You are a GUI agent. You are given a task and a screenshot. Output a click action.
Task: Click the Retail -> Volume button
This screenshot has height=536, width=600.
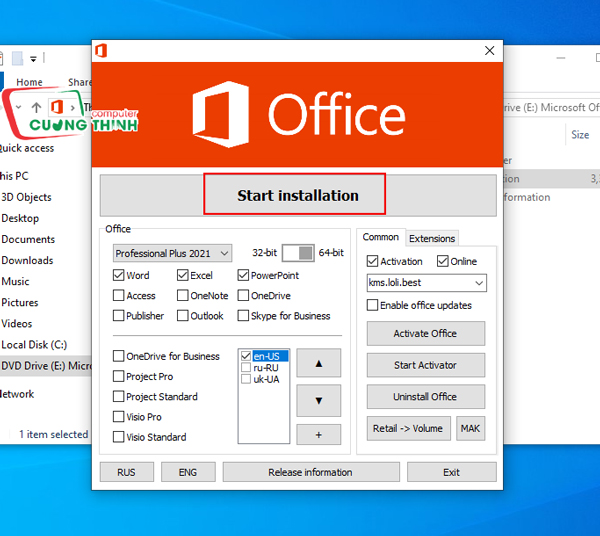point(408,428)
